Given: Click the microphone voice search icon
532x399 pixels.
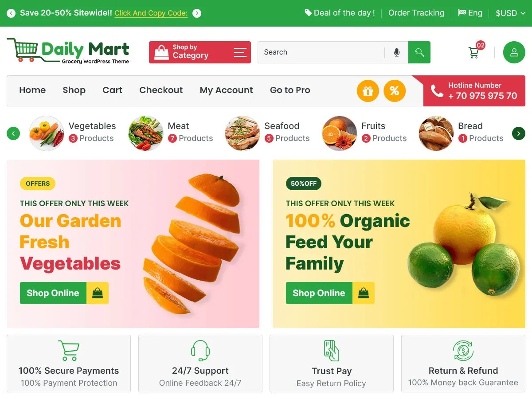Looking at the screenshot, I should [x=397, y=52].
